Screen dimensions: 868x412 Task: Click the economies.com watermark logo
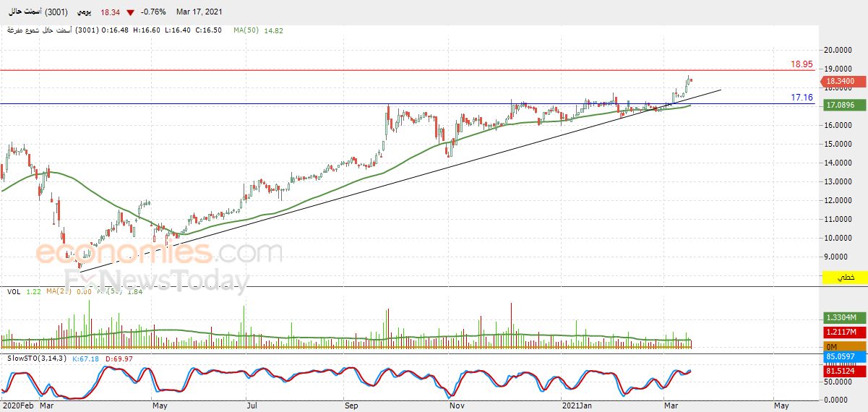[159, 254]
